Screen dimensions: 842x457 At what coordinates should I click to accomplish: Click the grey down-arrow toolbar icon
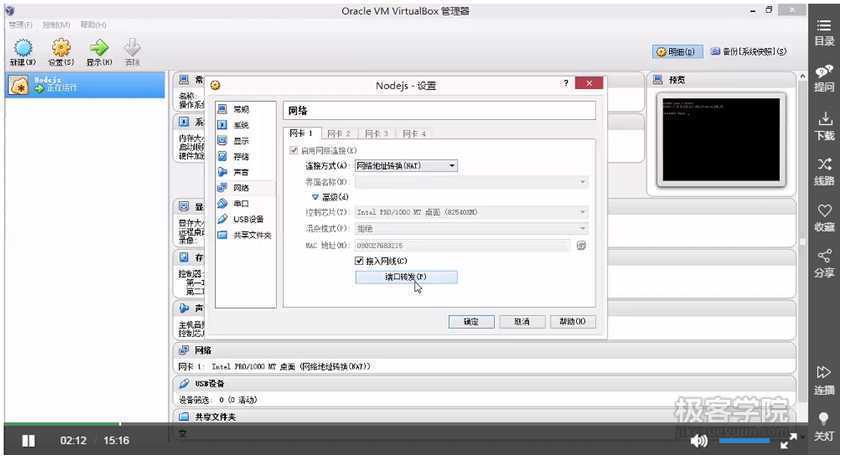point(132,48)
